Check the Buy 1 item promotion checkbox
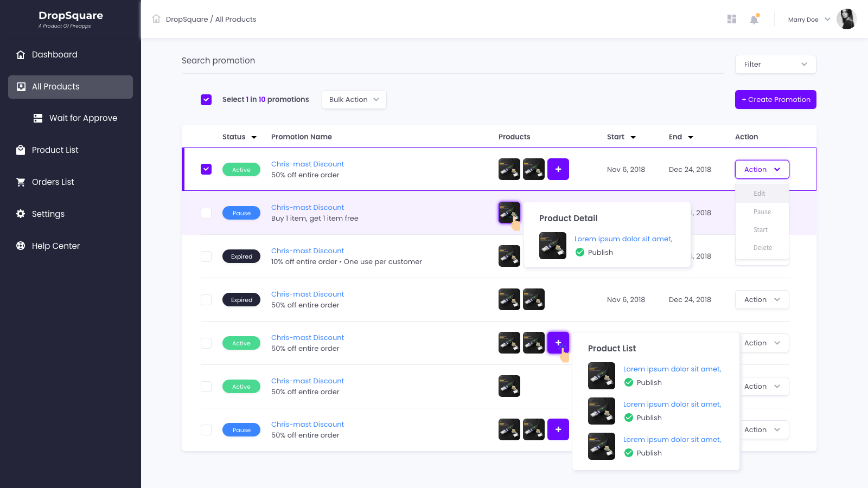This screenshot has width=868, height=488. point(206,213)
